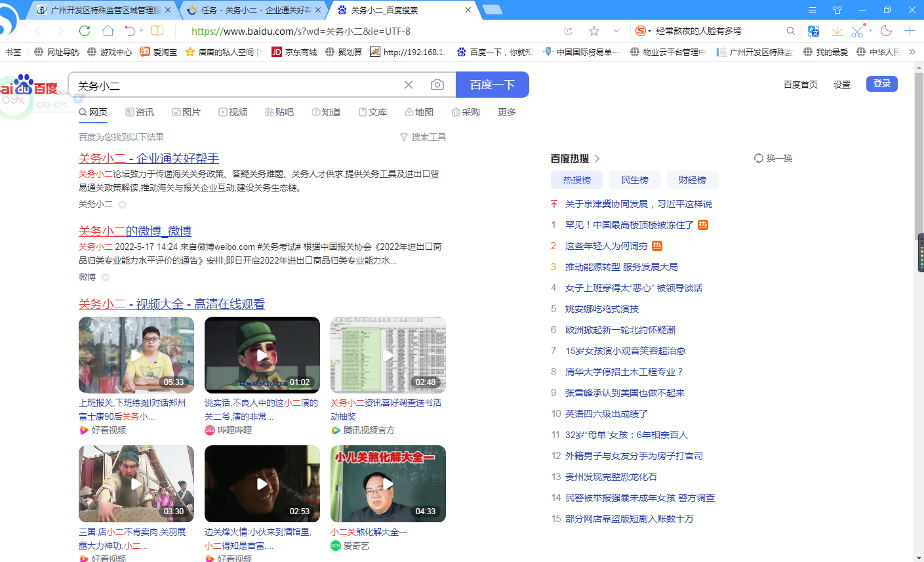Open the browser hamburger menu icon
924x562 pixels.
click(x=813, y=10)
